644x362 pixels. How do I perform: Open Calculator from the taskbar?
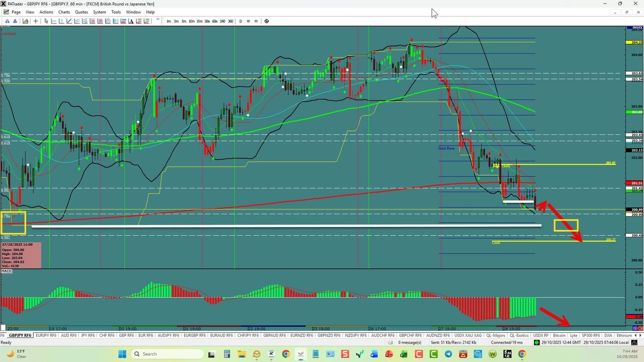(227, 354)
